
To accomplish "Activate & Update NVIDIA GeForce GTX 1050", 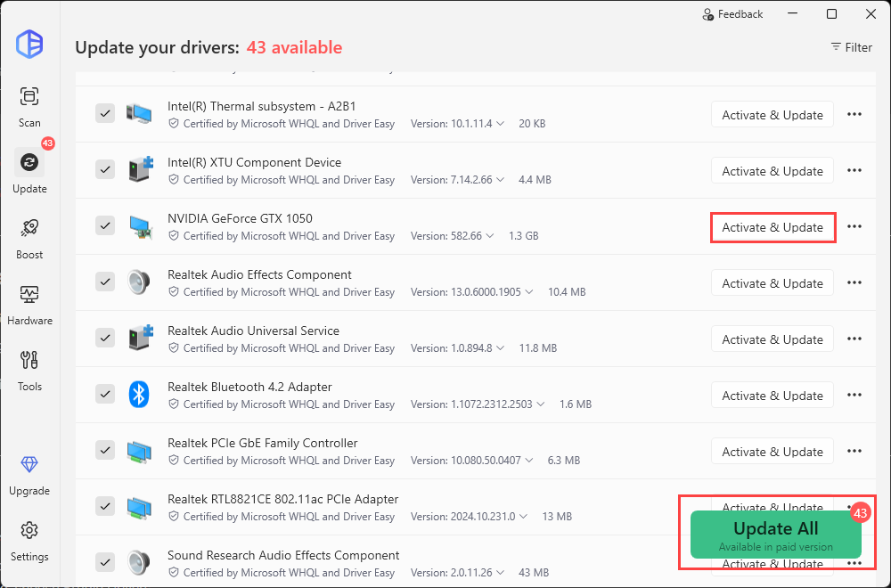I will pyautogui.click(x=772, y=227).
